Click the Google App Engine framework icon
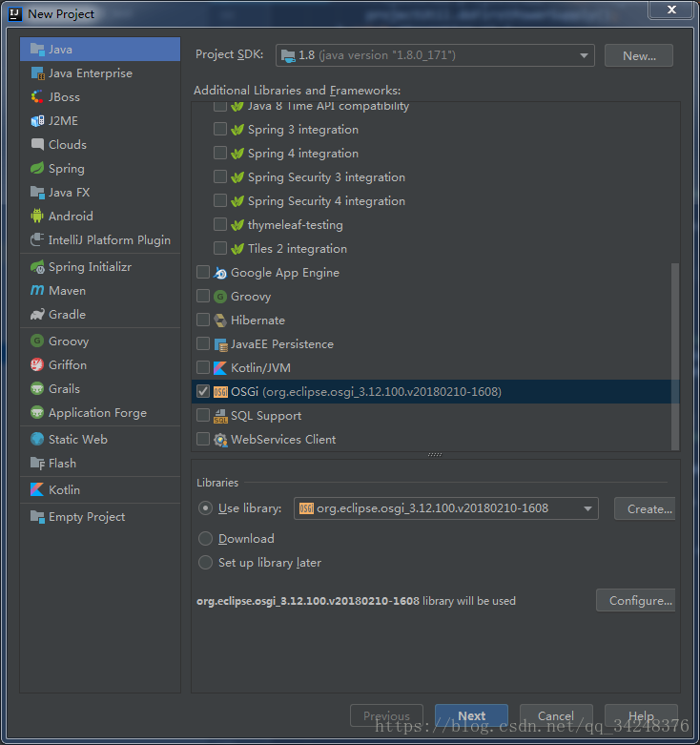Screen dimensions: 700x745 tap(220, 273)
